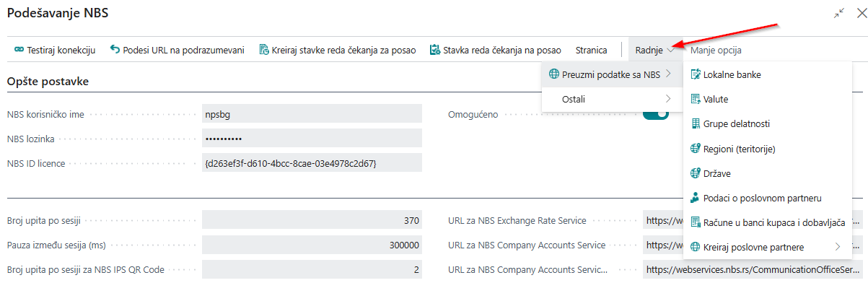The image size is (868, 283).
Task: Click the Lokalne banke icon
Action: (696, 74)
